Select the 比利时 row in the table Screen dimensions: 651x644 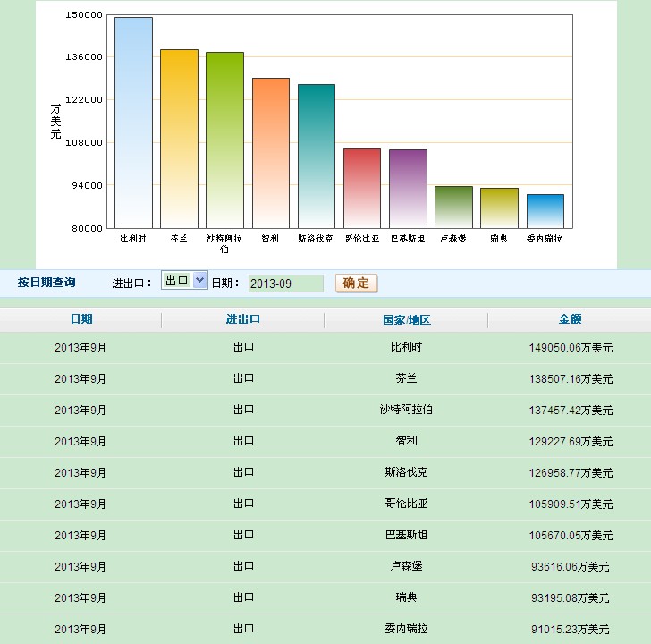point(325,347)
